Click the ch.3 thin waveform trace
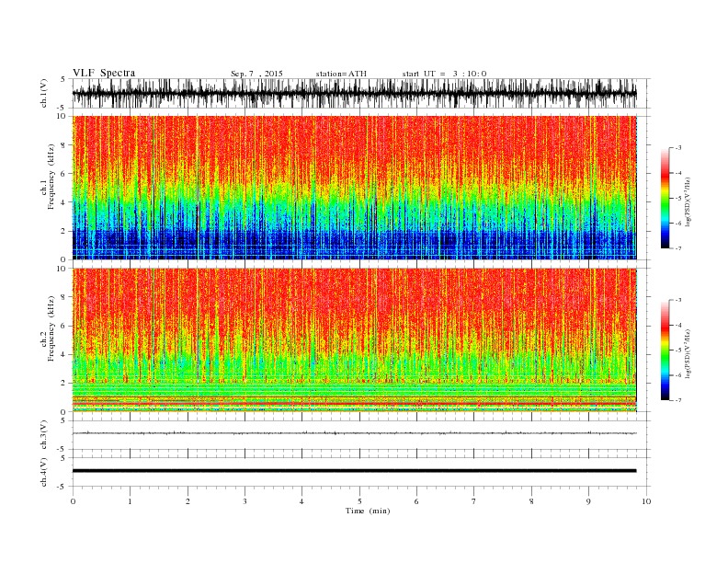Viewport: 728px width, 563px height. coord(355,433)
